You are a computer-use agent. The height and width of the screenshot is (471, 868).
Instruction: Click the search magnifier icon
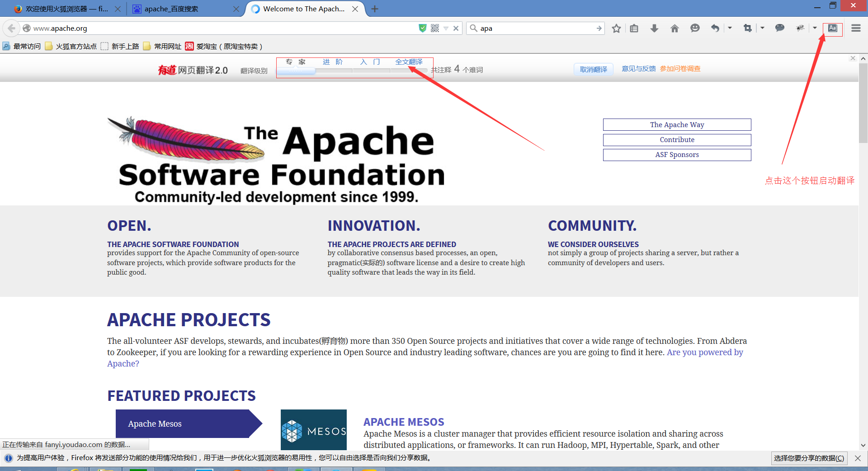[473, 28]
